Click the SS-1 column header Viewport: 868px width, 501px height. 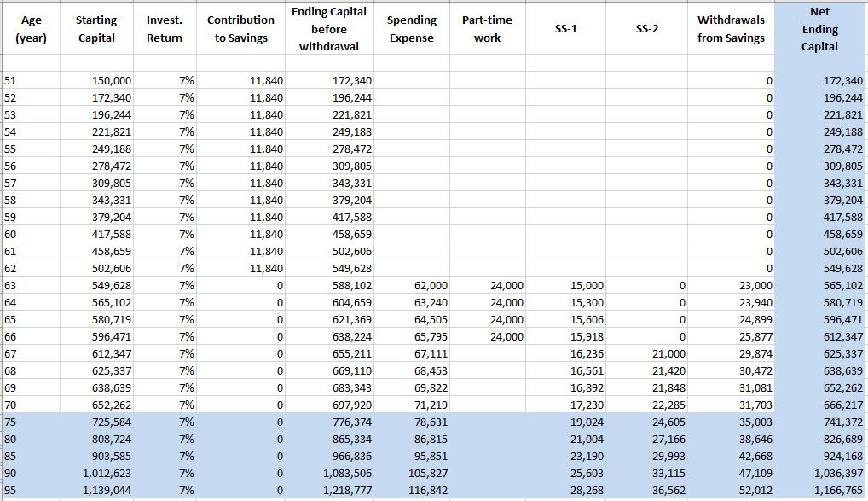tap(565, 29)
